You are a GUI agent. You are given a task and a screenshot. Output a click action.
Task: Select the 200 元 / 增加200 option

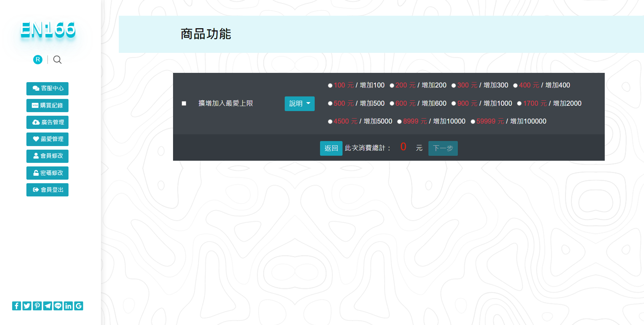pyautogui.click(x=392, y=85)
